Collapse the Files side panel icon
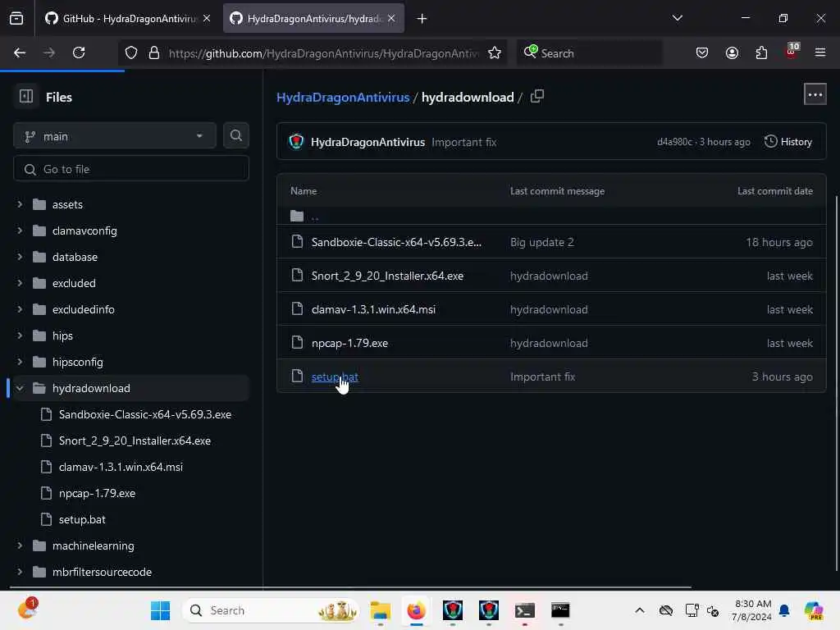The height and width of the screenshot is (630, 840). click(25, 97)
